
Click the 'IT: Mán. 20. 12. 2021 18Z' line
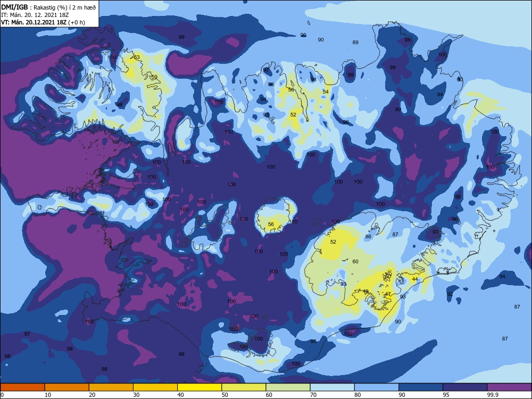pos(35,15)
